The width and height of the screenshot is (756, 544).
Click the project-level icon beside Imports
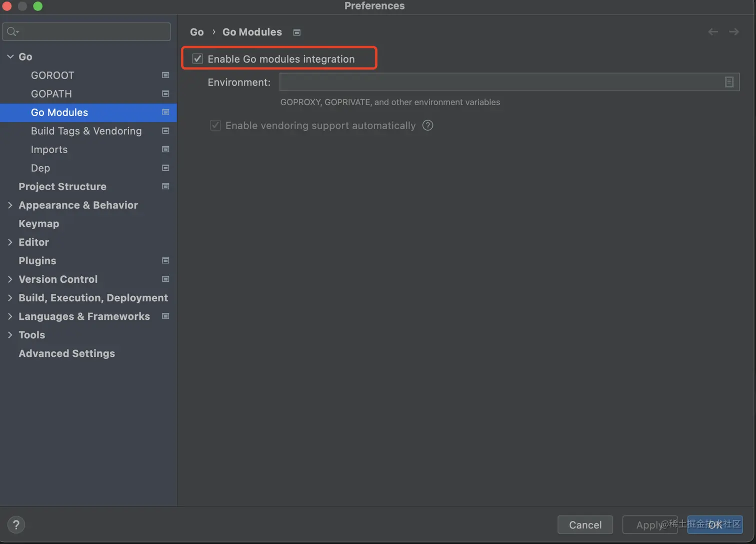[165, 149]
